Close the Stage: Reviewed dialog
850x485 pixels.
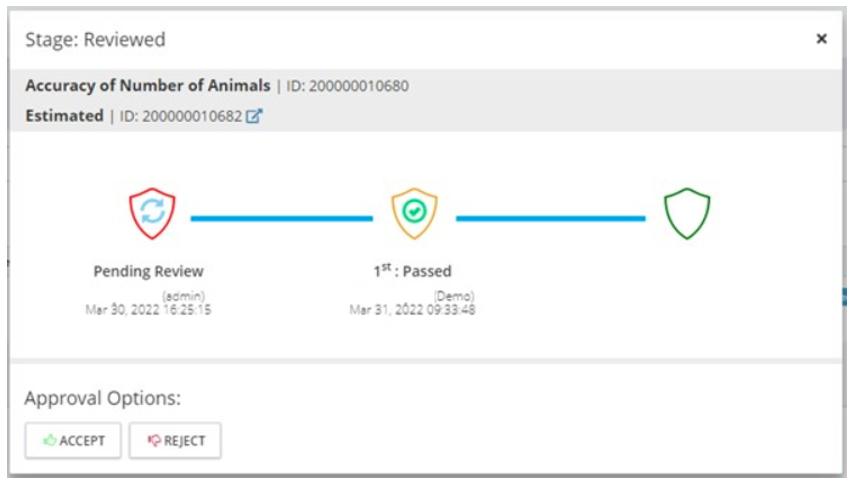click(x=821, y=39)
